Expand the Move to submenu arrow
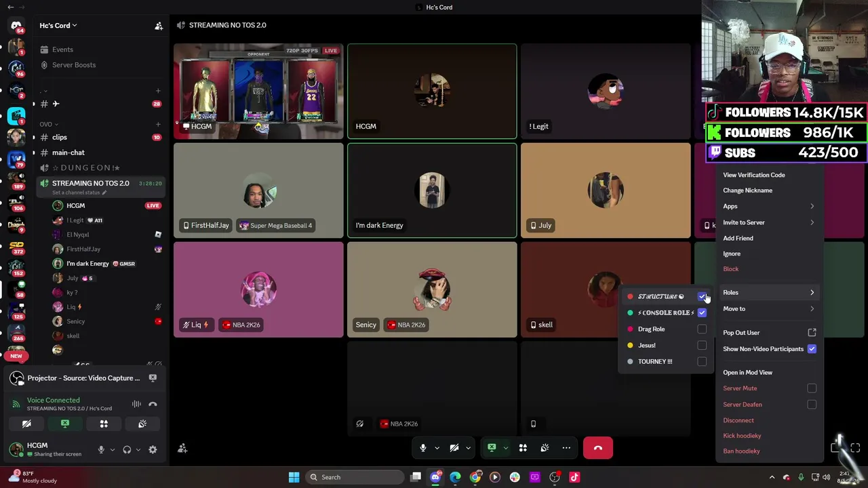The width and height of the screenshot is (868, 488). pyautogui.click(x=812, y=308)
